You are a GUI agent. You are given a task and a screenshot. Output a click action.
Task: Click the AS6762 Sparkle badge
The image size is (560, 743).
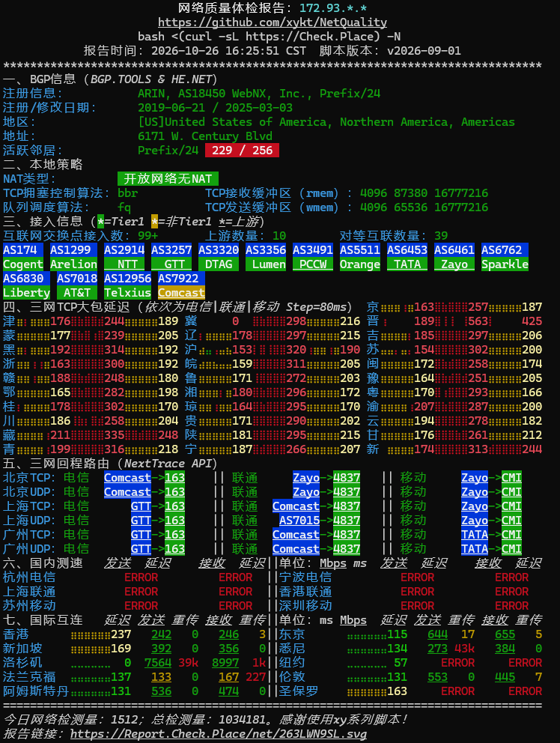tap(505, 257)
